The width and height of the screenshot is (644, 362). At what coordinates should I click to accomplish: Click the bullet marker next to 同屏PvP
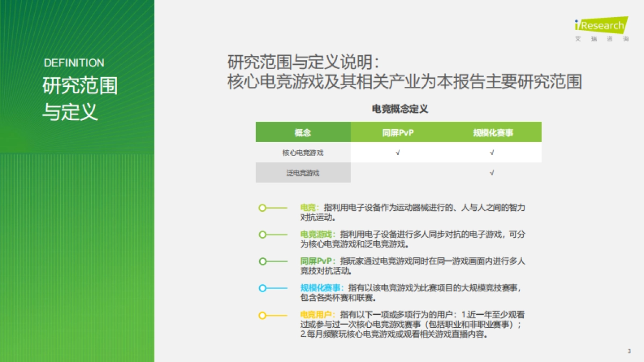(262, 261)
